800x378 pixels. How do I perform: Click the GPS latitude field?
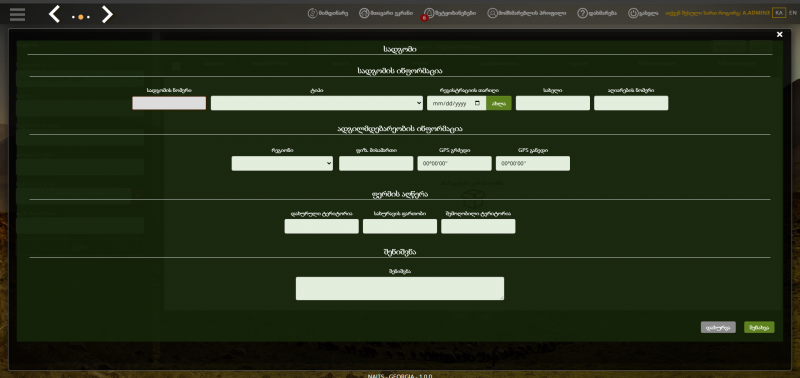533,164
